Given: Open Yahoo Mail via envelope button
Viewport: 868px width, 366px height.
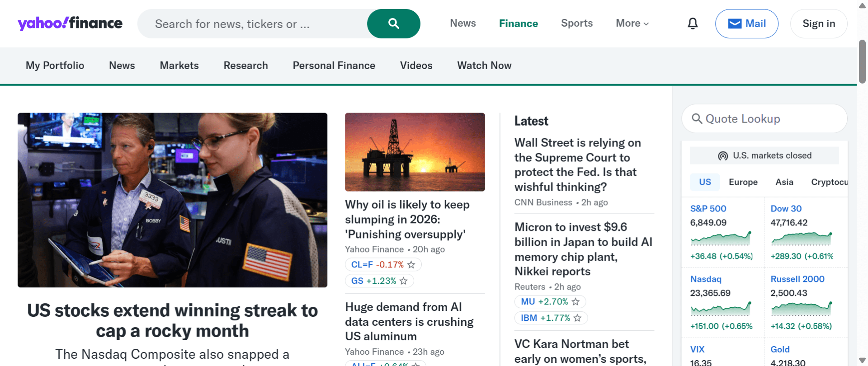Looking at the screenshot, I should pos(746,23).
